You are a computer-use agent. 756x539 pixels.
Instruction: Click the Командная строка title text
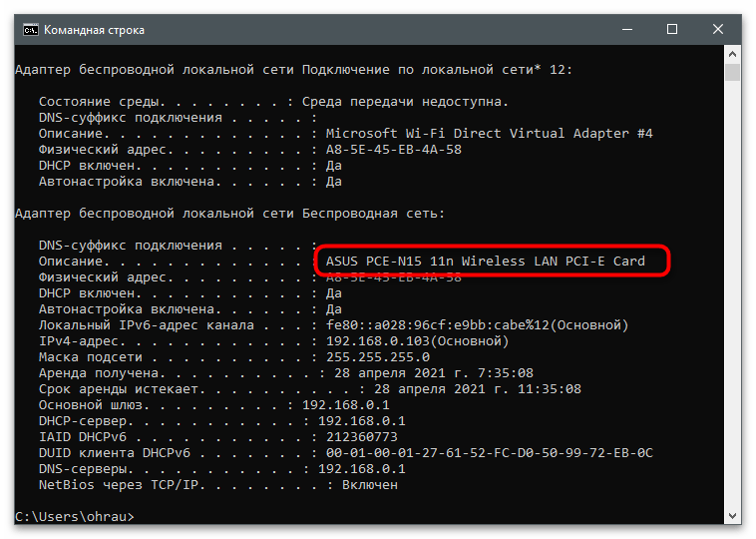coord(94,30)
